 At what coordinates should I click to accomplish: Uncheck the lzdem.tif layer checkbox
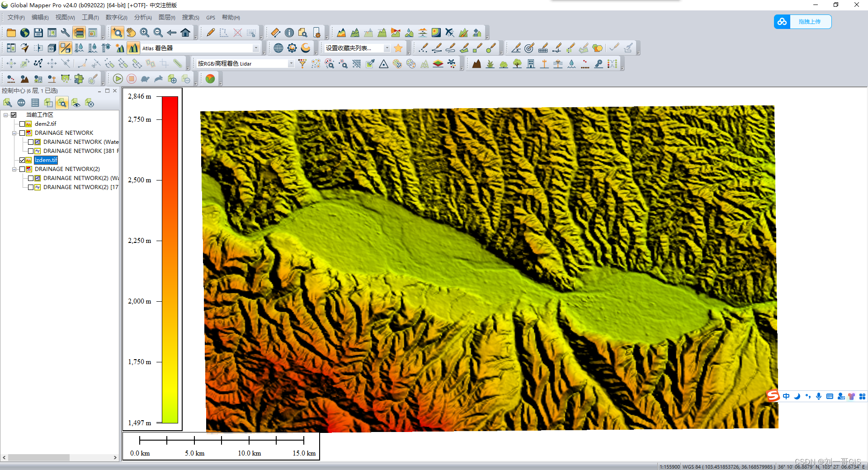22,160
